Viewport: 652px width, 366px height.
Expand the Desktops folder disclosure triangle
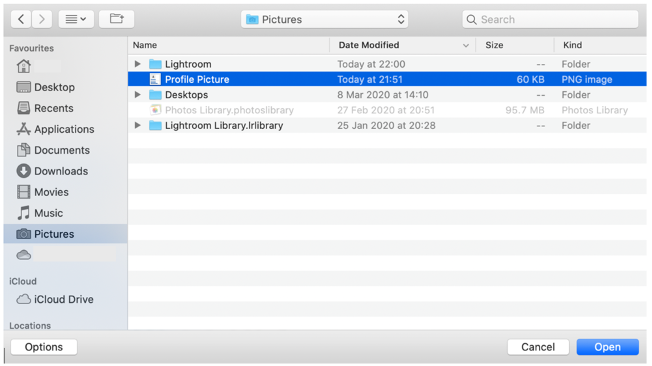138,94
